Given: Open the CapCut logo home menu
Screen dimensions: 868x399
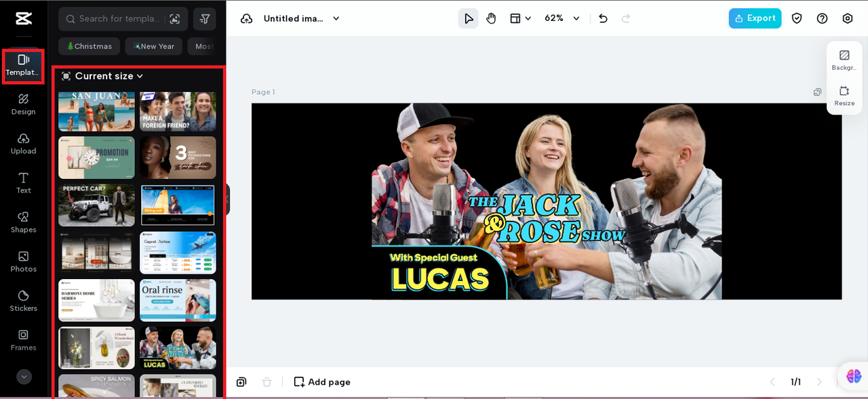Looking at the screenshot, I should coord(24,18).
